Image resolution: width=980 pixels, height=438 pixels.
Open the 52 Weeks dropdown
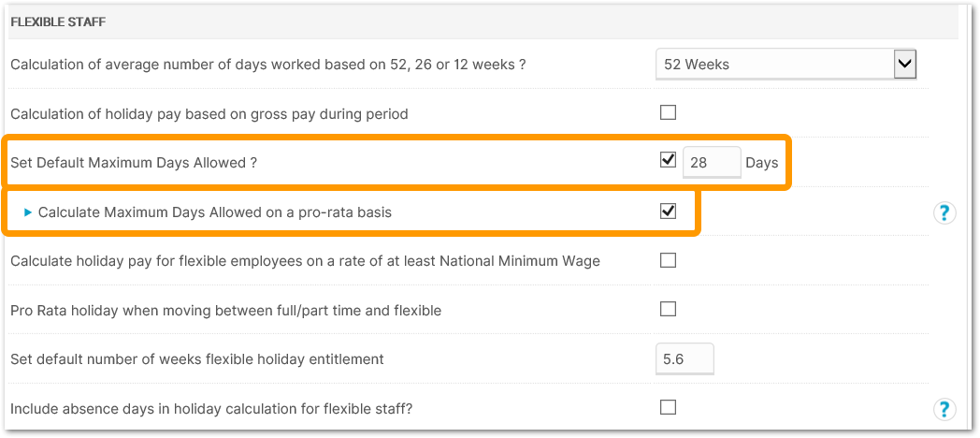pyautogui.click(x=785, y=65)
